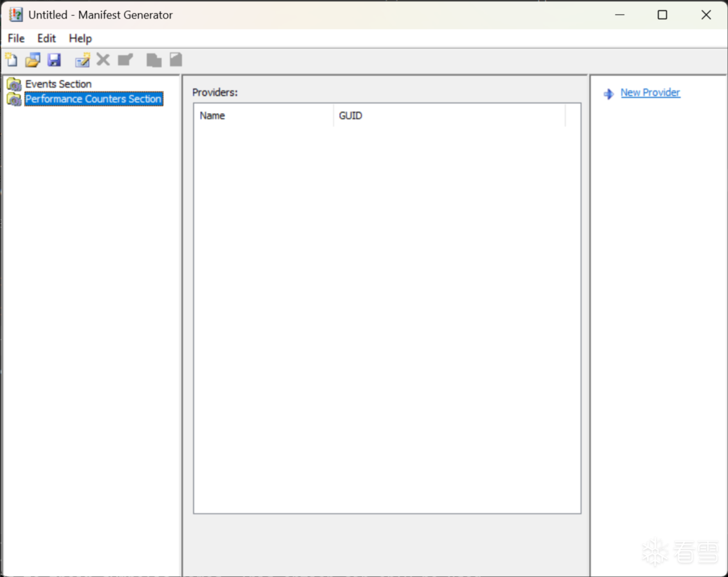Open the Help menu
Screen dimensions: 728x577
(x=80, y=38)
